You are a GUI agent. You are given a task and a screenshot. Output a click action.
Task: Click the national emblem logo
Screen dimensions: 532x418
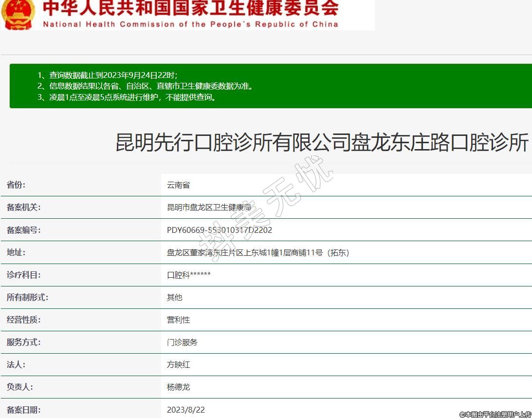pyautogui.click(x=18, y=14)
